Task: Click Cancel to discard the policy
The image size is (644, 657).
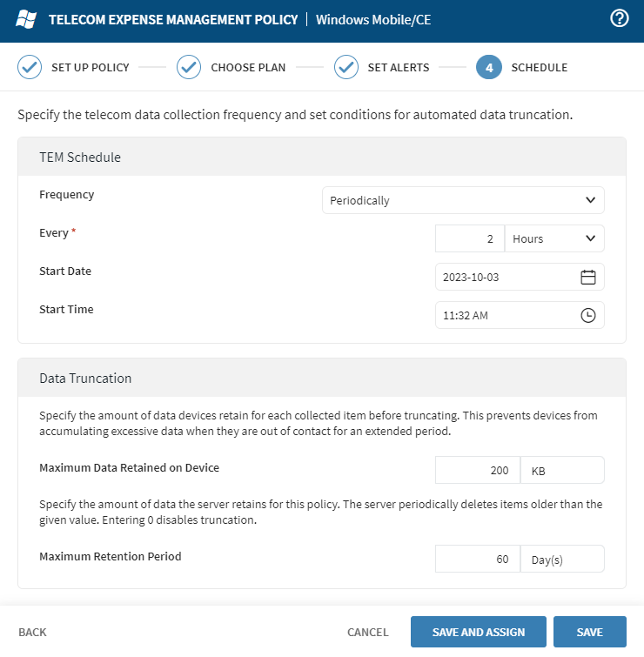Action: click(x=367, y=632)
